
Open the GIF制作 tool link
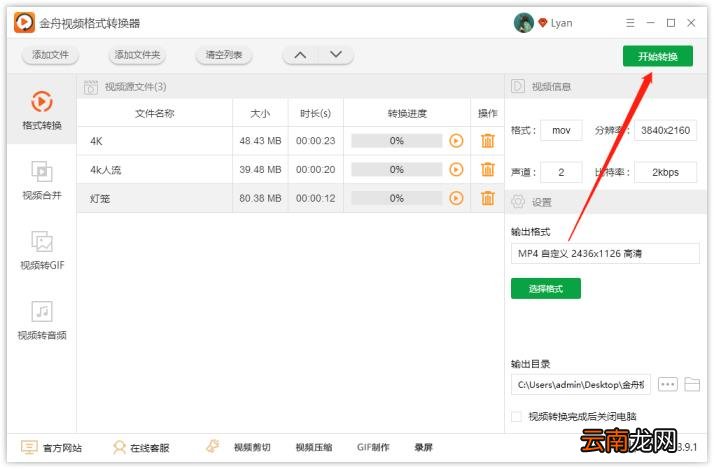tap(373, 448)
